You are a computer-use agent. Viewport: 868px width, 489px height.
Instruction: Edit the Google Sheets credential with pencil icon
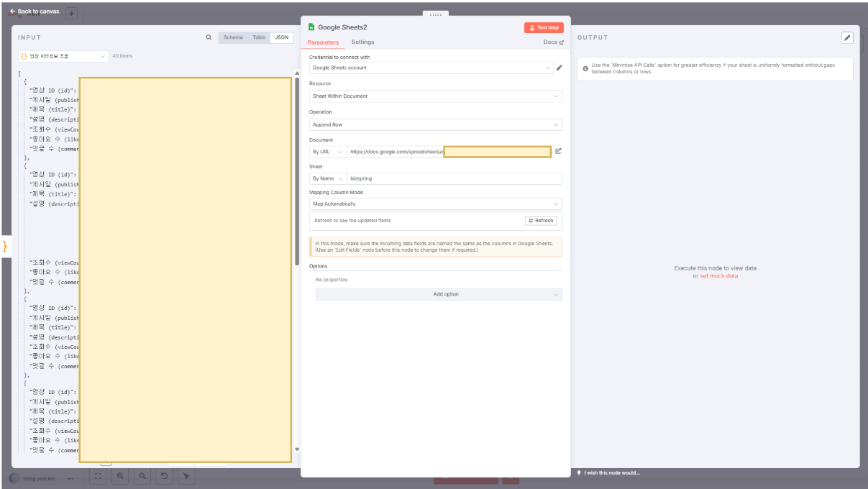pyautogui.click(x=559, y=68)
